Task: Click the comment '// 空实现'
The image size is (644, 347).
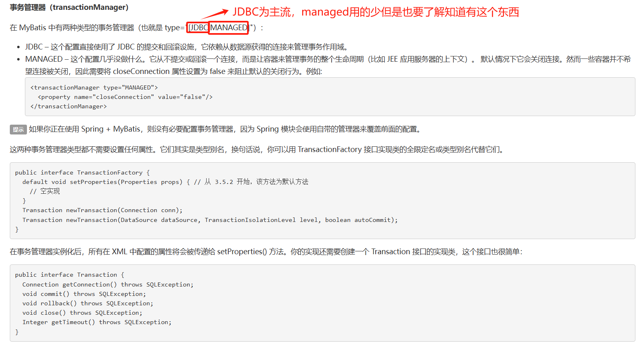Action: coord(45,191)
